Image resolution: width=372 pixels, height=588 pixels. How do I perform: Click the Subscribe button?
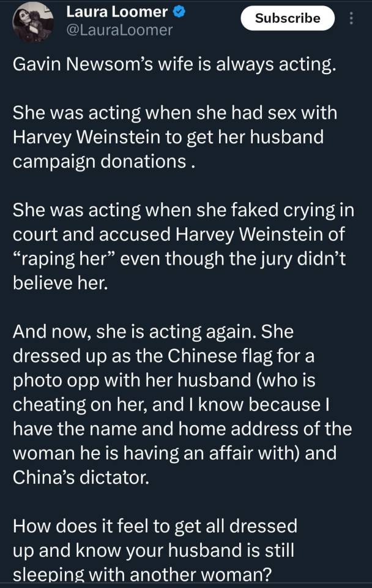[x=287, y=18]
